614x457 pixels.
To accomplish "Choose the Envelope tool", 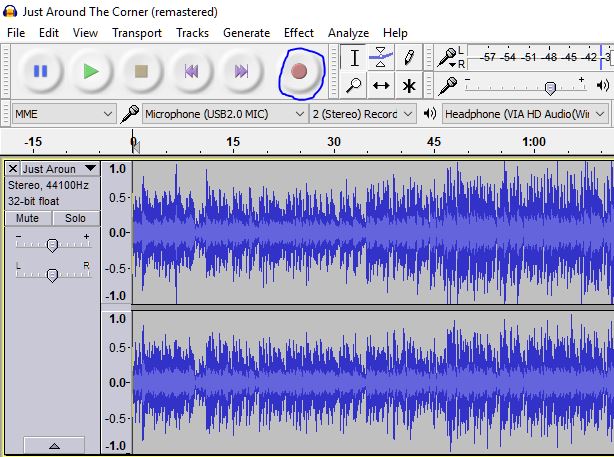I will coord(381,57).
